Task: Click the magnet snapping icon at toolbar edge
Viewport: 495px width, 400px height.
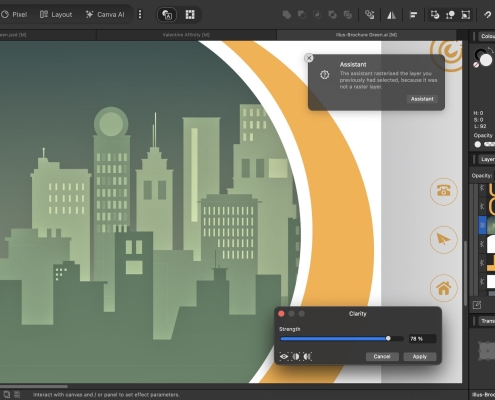Action: 487,15
